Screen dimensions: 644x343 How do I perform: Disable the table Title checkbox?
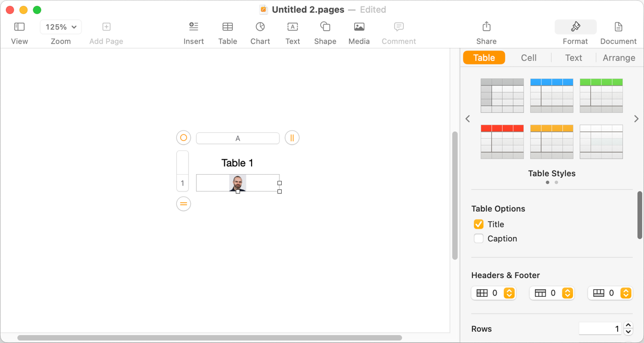(478, 224)
